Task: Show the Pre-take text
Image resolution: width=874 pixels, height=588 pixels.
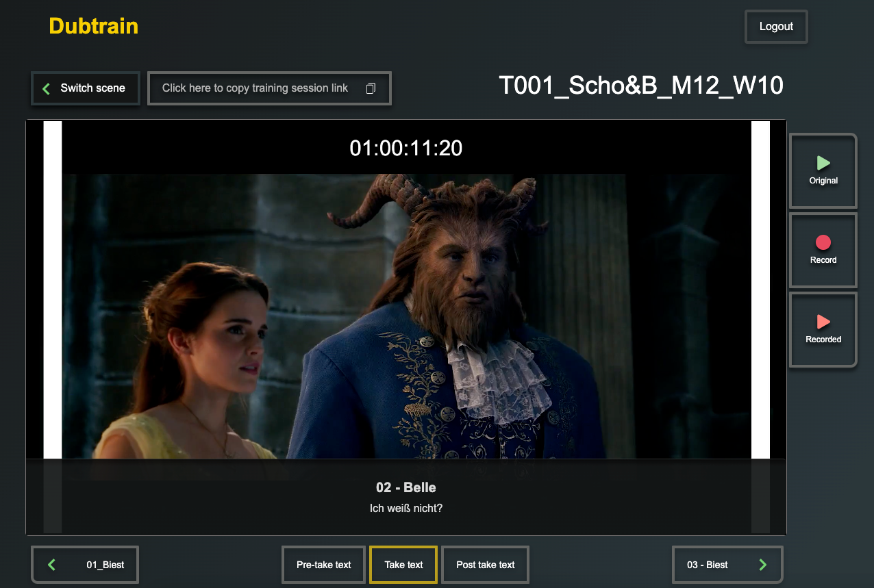Action: [x=323, y=565]
